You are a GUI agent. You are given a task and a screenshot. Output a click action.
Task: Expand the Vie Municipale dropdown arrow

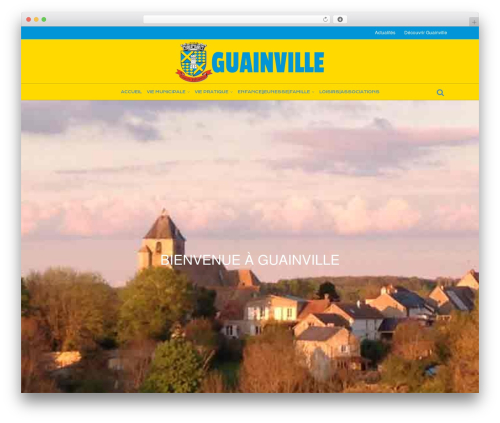(x=188, y=92)
